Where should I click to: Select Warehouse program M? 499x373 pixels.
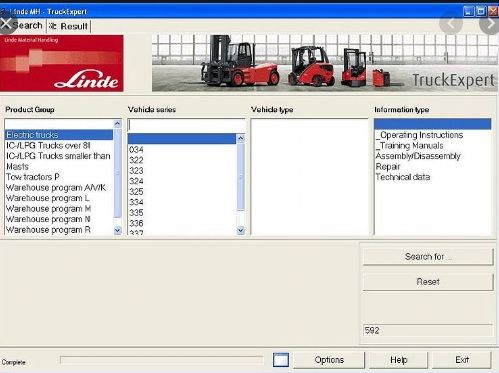point(59,209)
